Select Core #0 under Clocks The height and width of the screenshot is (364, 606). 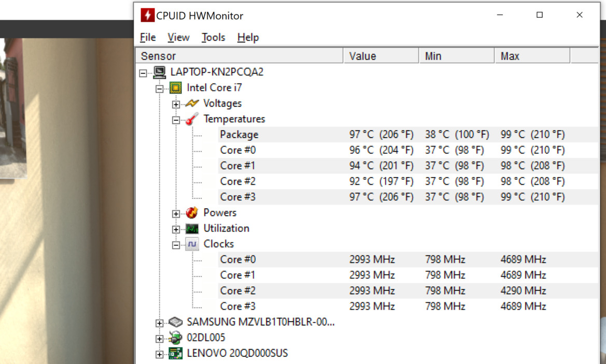[238, 259]
